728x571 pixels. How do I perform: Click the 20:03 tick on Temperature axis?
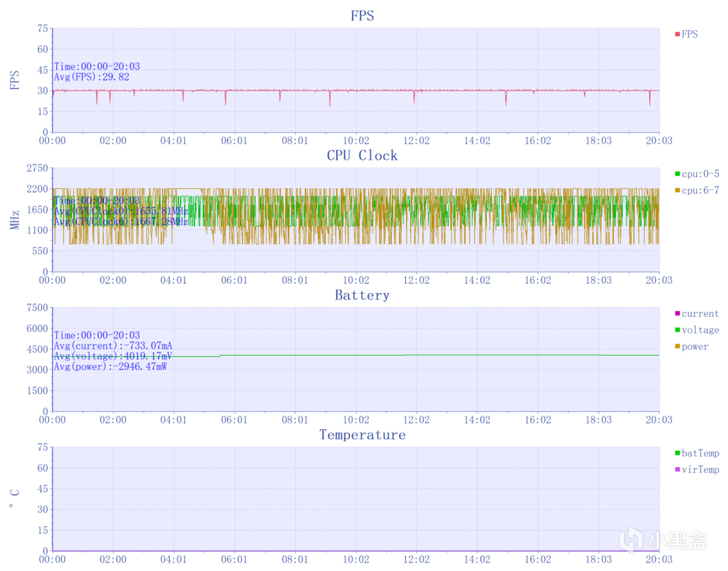coord(659,559)
